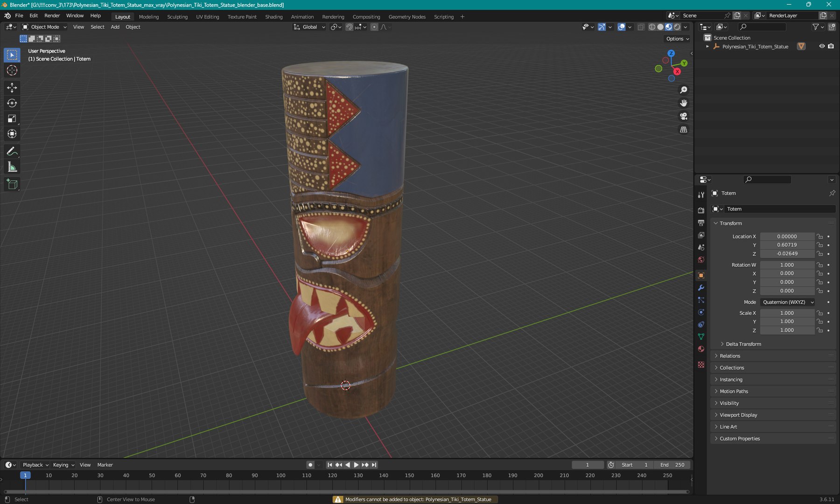Pick the Measure ruler tool
The height and width of the screenshot is (504, 840).
[12, 167]
